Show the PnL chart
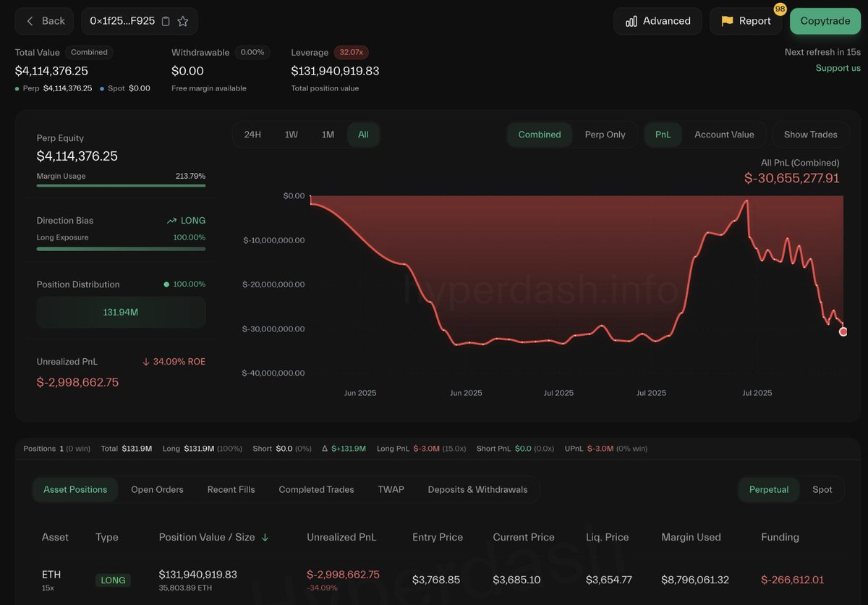Screen dimensions: 868x605 tap(663, 135)
